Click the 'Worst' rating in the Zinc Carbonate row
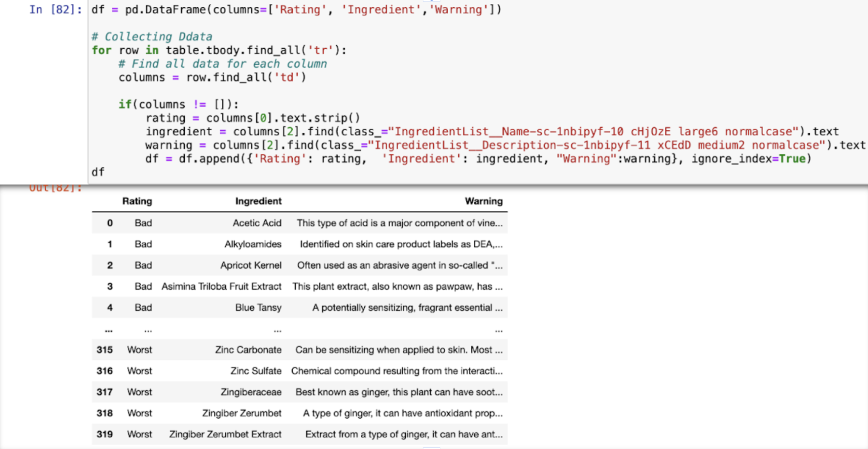Viewport: 868px width, 449px height. (x=139, y=350)
